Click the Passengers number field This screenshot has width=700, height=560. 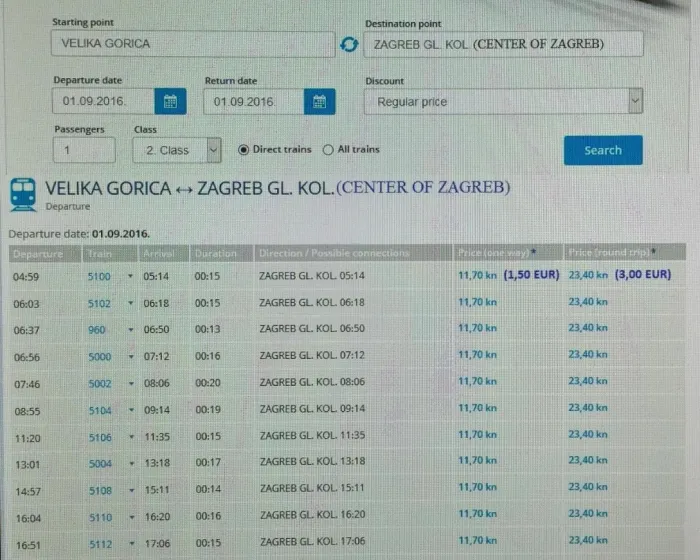coord(83,150)
